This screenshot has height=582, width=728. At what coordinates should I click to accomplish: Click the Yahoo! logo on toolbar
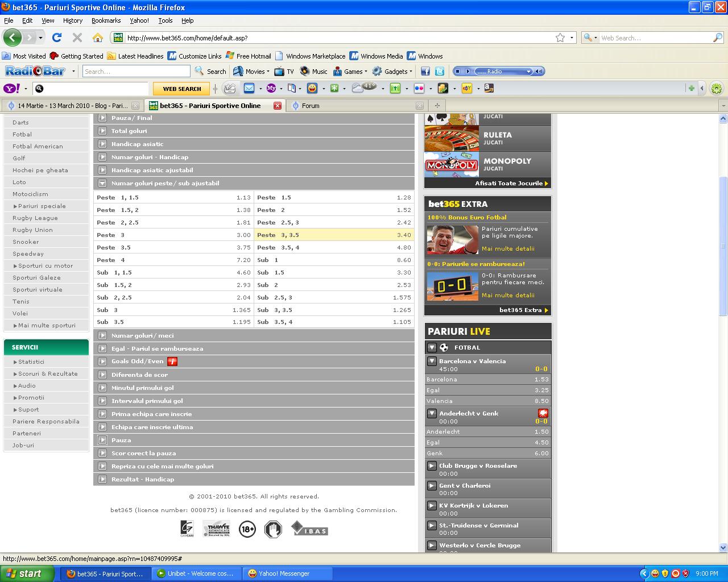point(11,89)
